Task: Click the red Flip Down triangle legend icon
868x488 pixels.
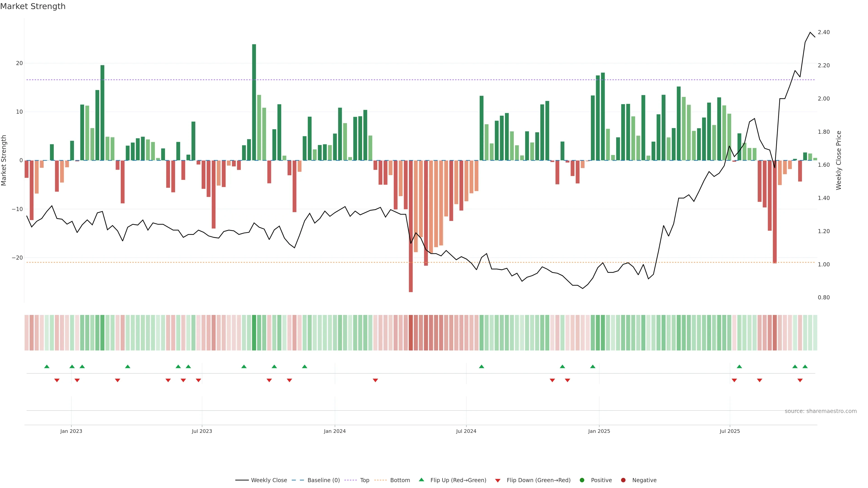Action: [498, 481]
